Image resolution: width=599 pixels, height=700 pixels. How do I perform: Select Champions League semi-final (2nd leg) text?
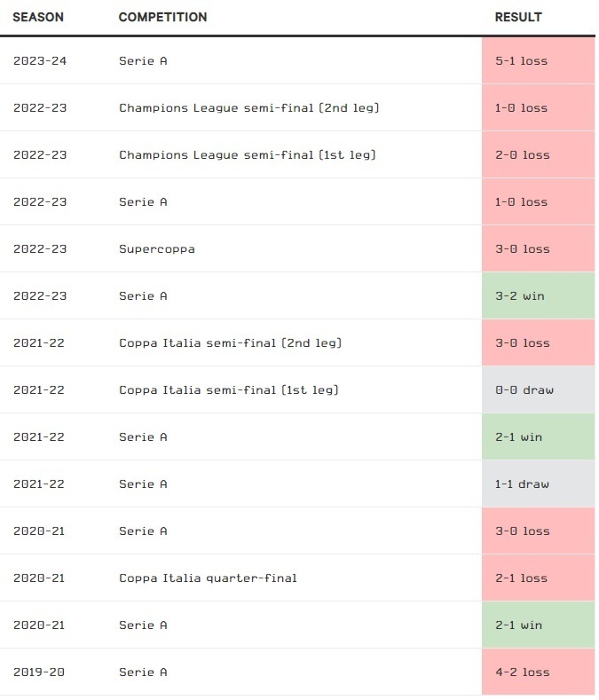tap(249, 108)
